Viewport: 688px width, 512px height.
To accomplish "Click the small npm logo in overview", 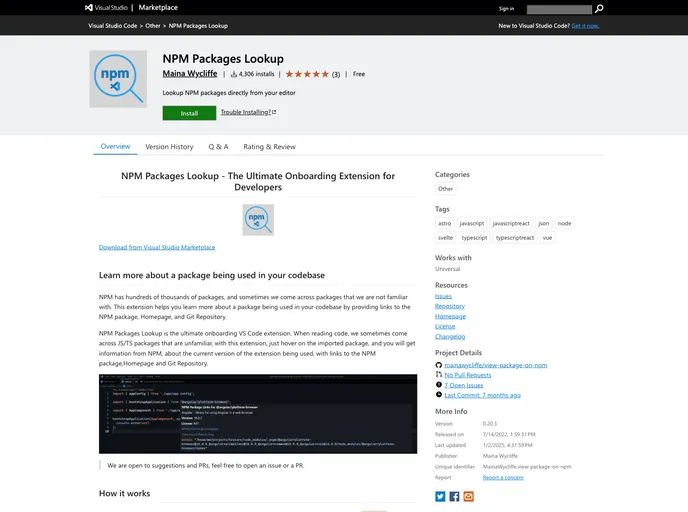I will pyautogui.click(x=258, y=220).
